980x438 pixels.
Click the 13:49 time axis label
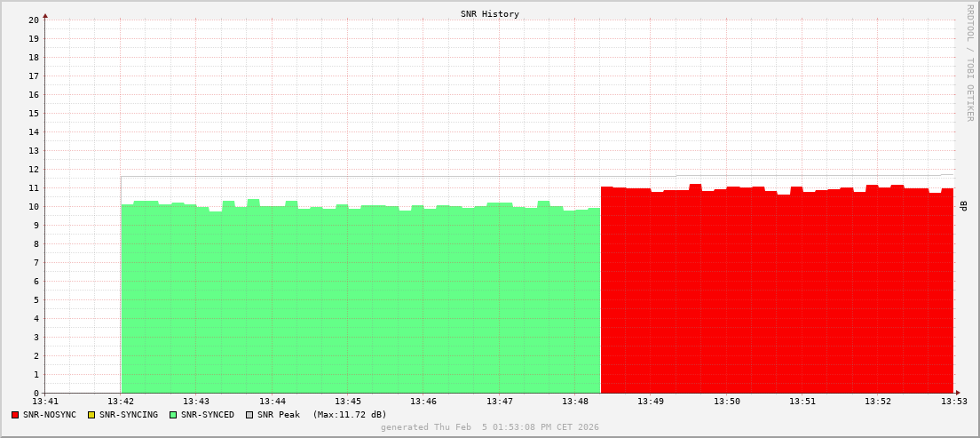[651, 402]
